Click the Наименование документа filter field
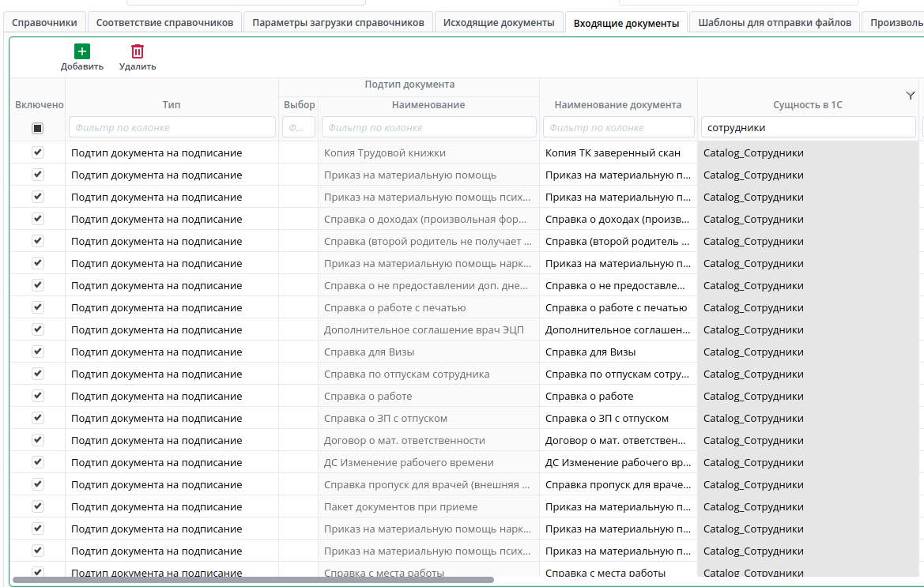 click(618, 127)
